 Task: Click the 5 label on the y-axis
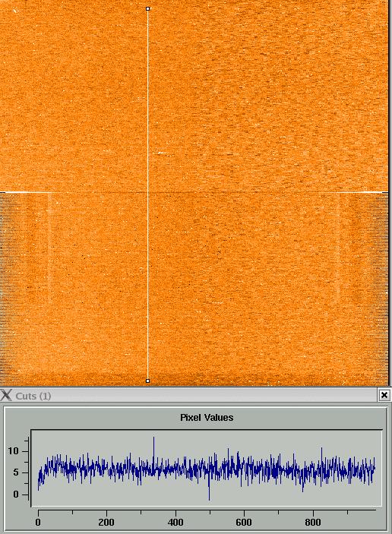[16, 472]
